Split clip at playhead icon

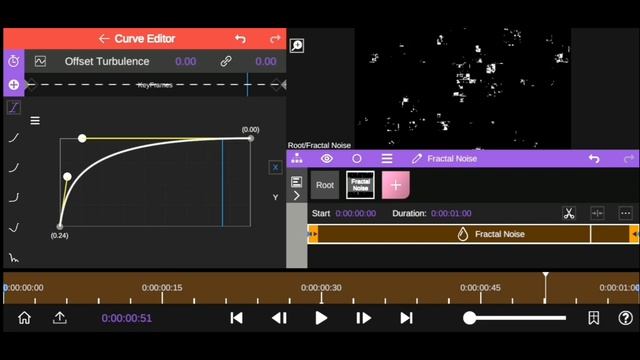(597, 213)
